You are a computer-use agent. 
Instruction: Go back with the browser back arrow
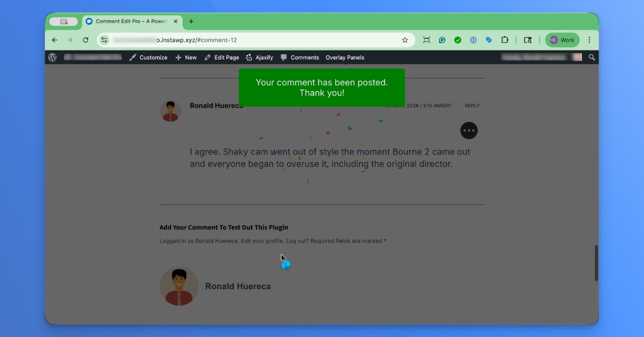(54, 40)
